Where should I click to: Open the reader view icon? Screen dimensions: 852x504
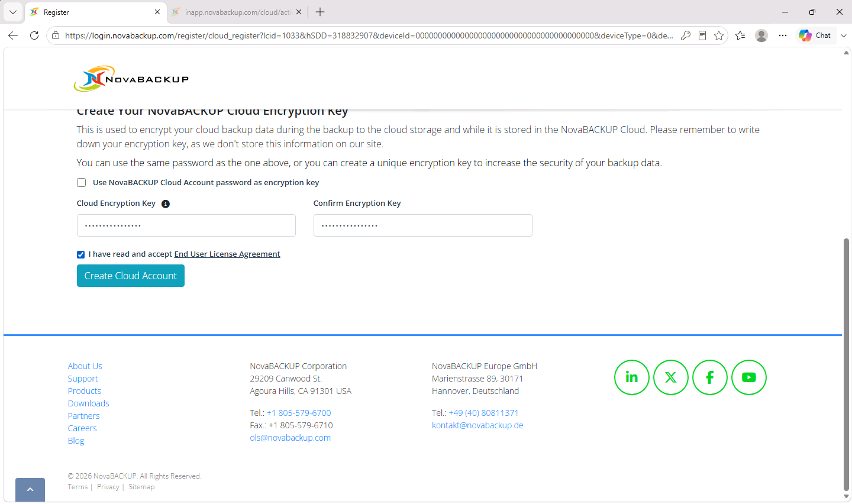(x=702, y=35)
